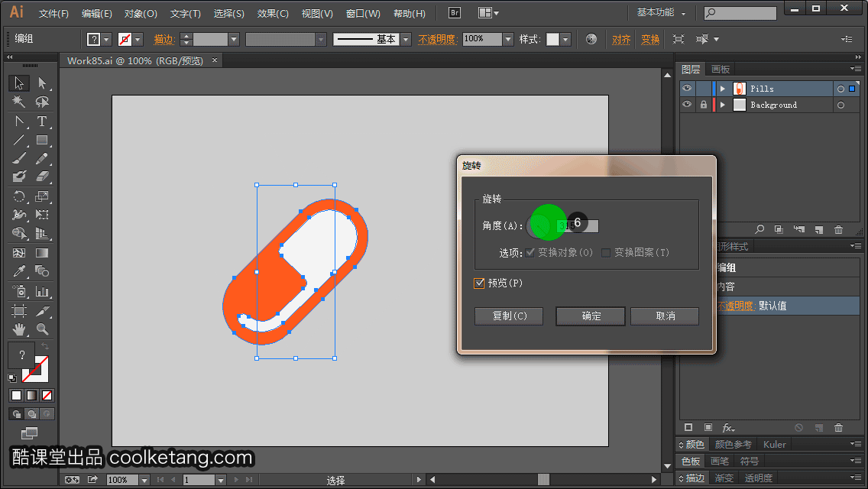The width and height of the screenshot is (868, 489).
Task: Open the Essentials workspace switcher
Action: (661, 12)
